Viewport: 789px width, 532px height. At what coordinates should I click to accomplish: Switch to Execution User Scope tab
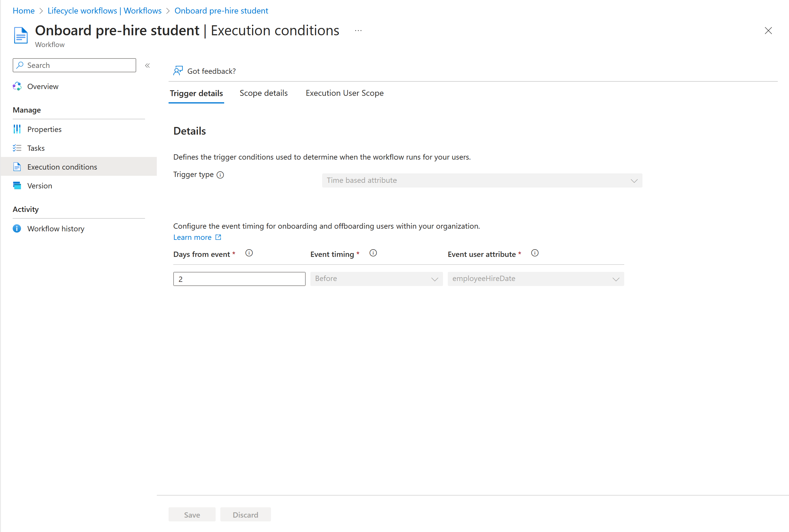click(x=344, y=93)
